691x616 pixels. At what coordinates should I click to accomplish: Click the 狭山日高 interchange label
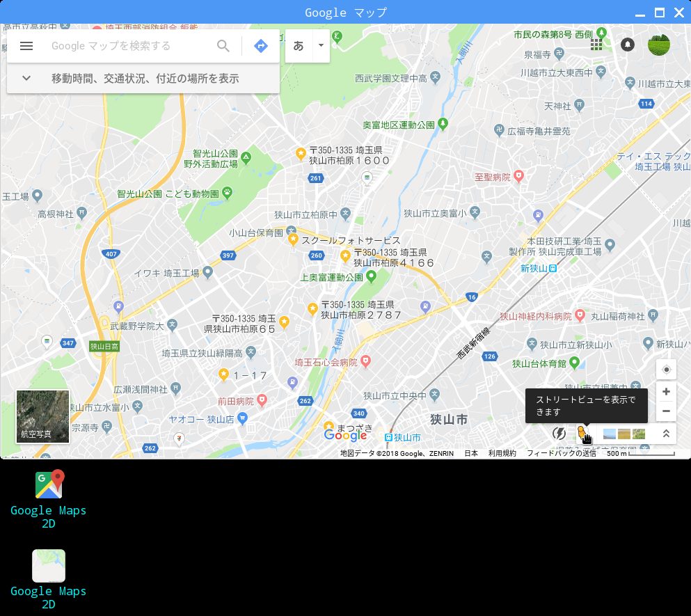pyautogui.click(x=104, y=346)
